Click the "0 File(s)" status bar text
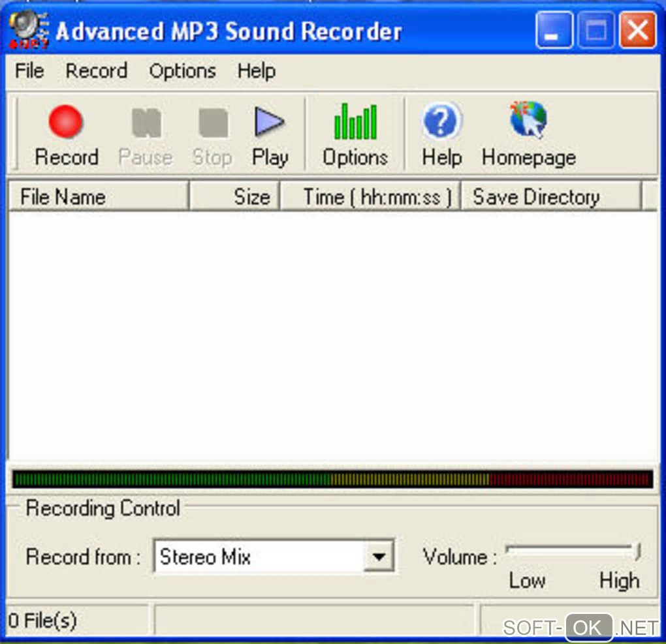The height and width of the screenshot is (644, 666). 42,621
